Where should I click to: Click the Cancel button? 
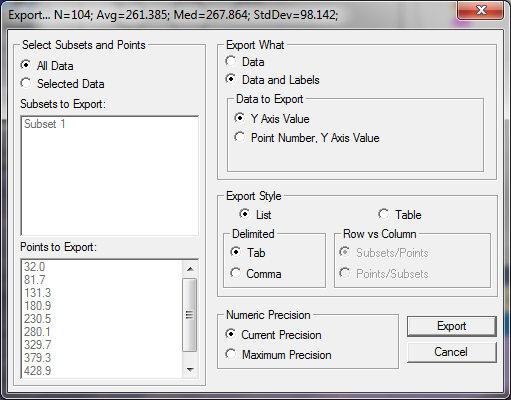452,352
